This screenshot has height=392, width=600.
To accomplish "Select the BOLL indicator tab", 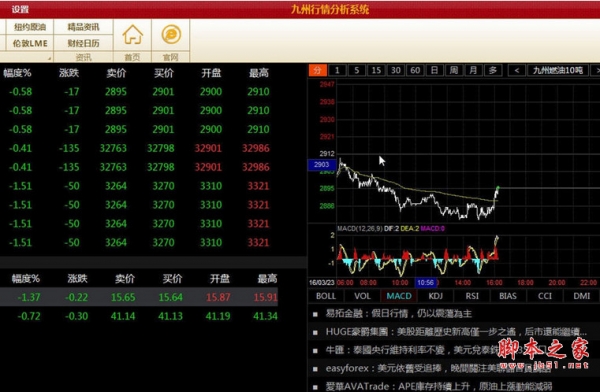I will 326,296.
